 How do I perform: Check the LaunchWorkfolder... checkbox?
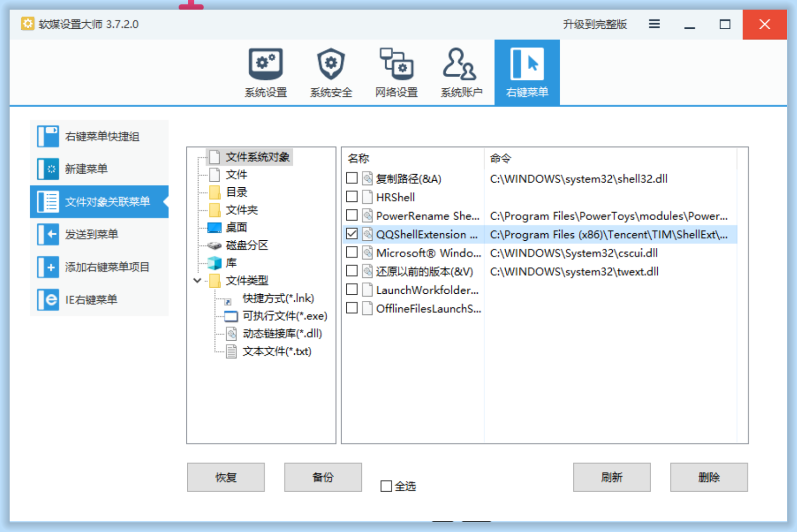352,290
